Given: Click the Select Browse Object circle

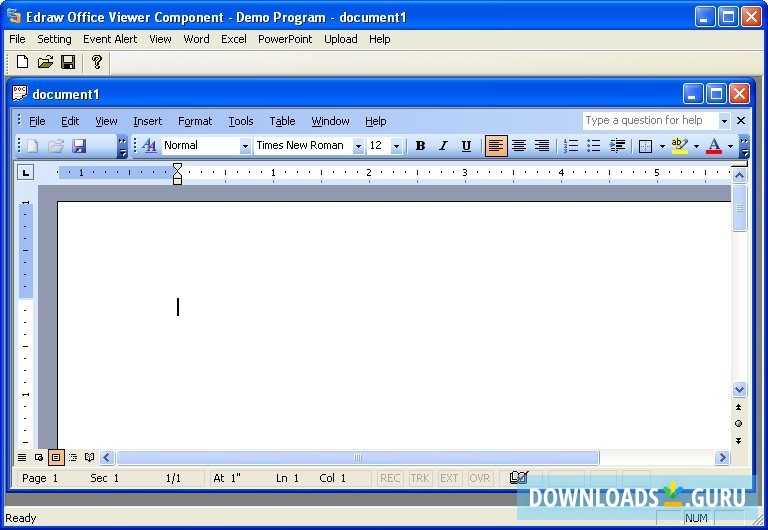Looking at the screenshot, I should [x=739, y=424].
